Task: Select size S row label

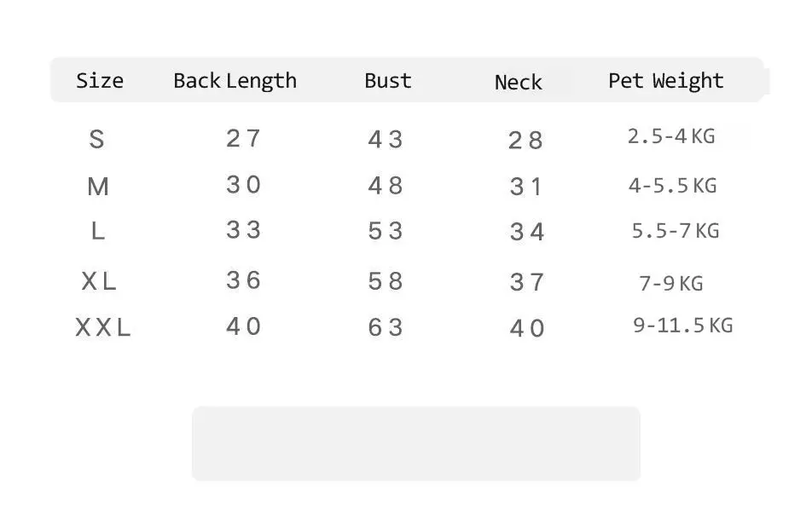Action: (x=97, y=139)
